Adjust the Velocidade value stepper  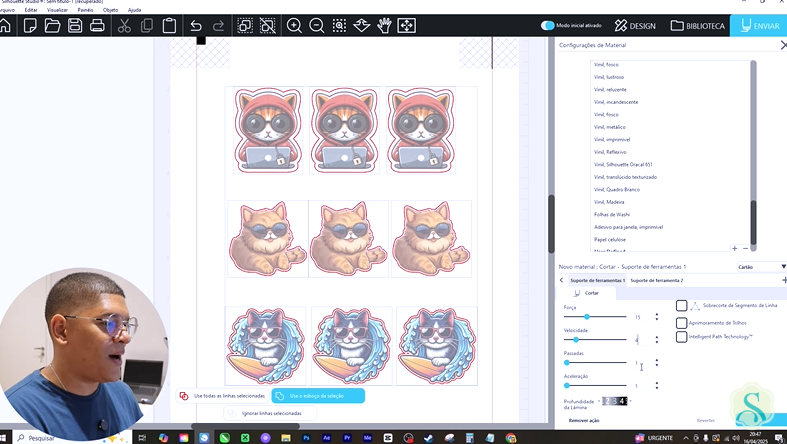(657, 340)
